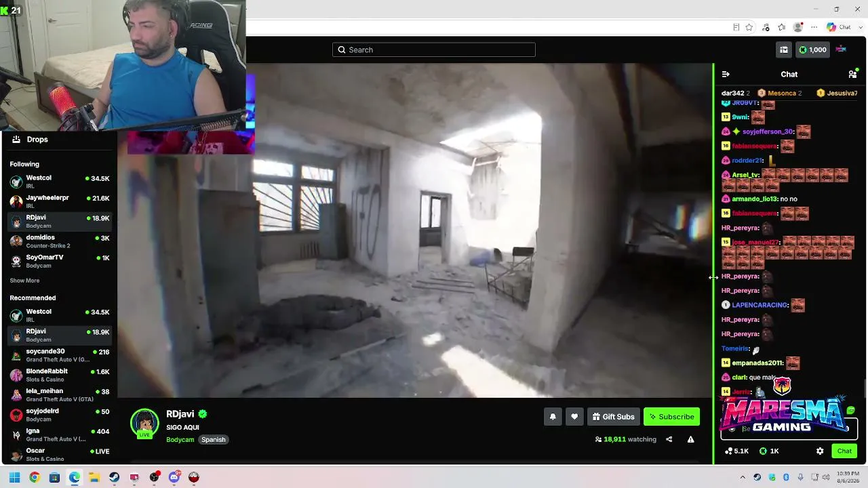Open the Bodycam category link under the stream title
The height and width of the screenshot is (488, 868).
click(180, 440)
